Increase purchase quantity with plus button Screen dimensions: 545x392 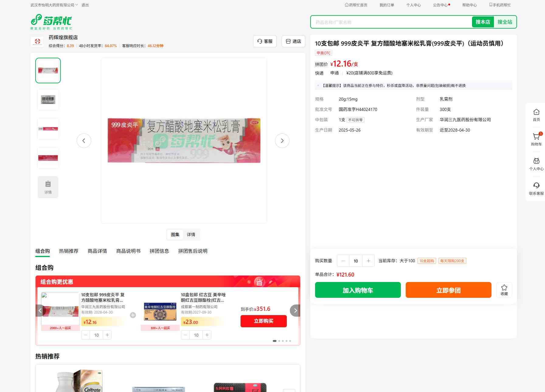pos(368,261)
